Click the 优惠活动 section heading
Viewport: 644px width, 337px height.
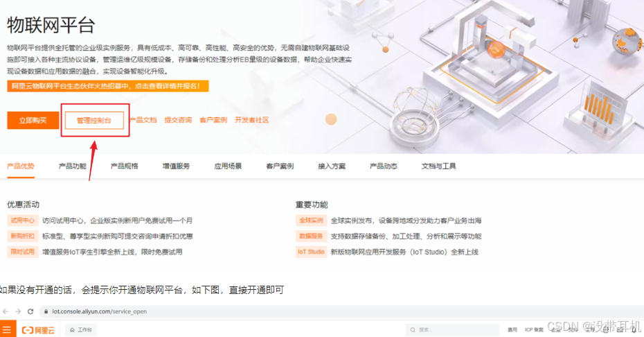pyautogui.click(x=24, y=205)
